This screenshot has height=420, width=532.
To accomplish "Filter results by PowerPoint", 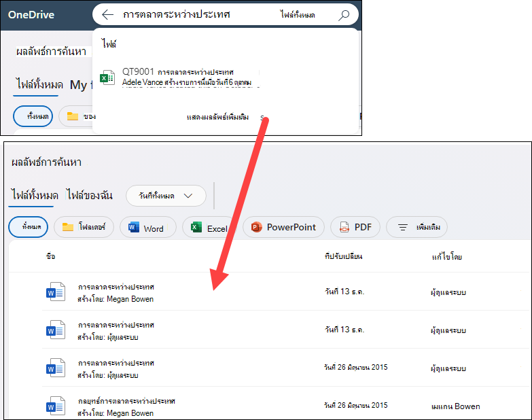I will (283, 227).
